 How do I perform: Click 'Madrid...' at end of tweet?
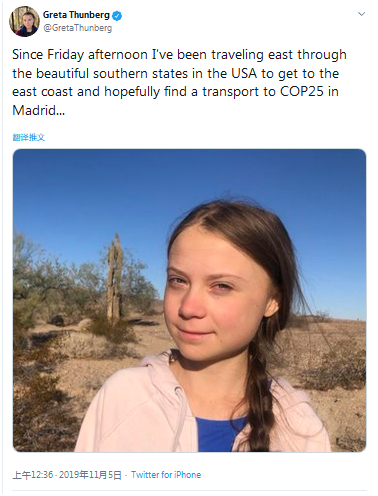(39, 110)
